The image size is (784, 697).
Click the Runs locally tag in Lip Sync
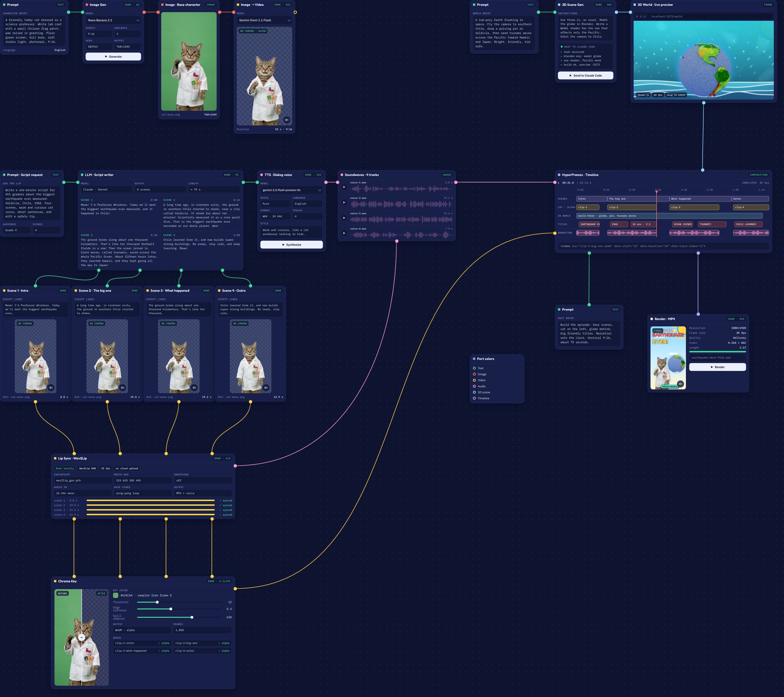coord(65,468)
